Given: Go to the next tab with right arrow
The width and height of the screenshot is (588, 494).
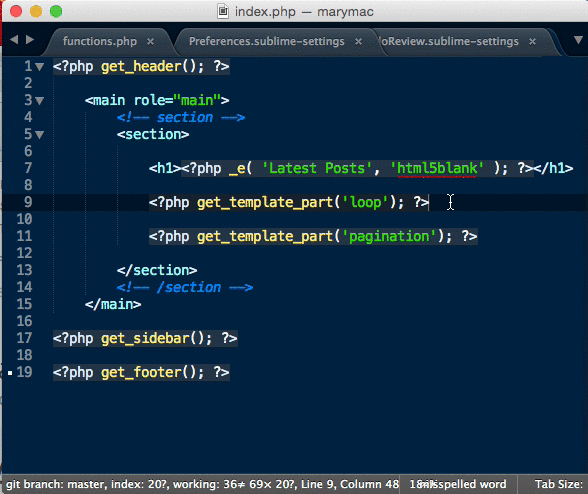Looking at the screenshot, I should pos(30,40).
